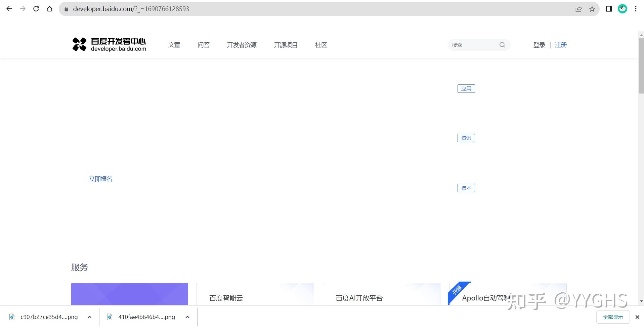The width and height of the screenshot is (644, 327).
Task: Select the 技术 tag label
Action: pos(466,188)
